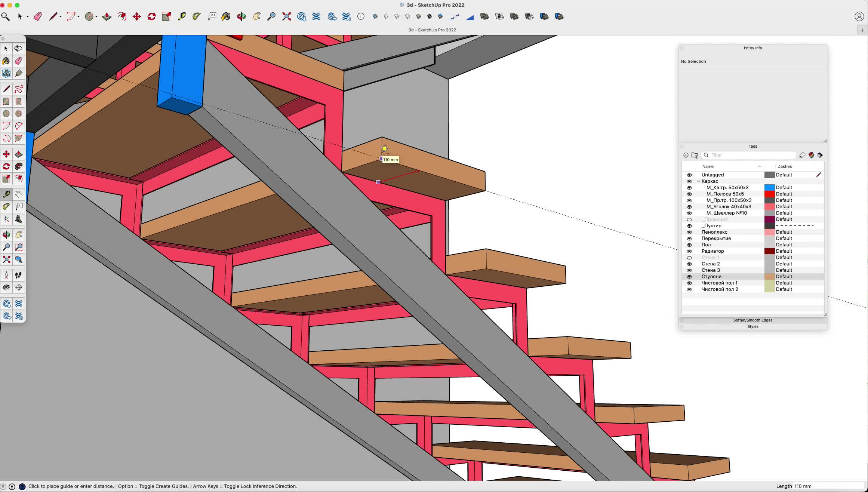868x492 pixels.
Task: Activate the Move tool in top toolbar
Action: tap(136, 16)
